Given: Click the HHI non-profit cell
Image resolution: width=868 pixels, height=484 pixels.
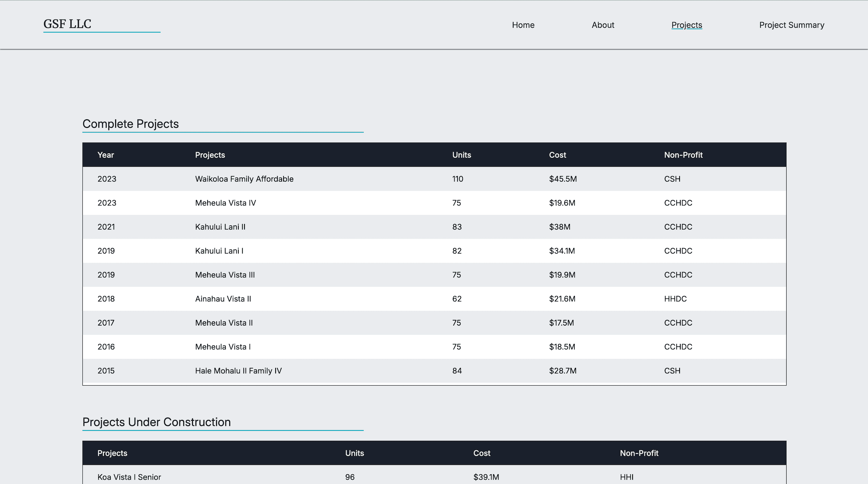Looking at the screenshot, I should (627, 477).
